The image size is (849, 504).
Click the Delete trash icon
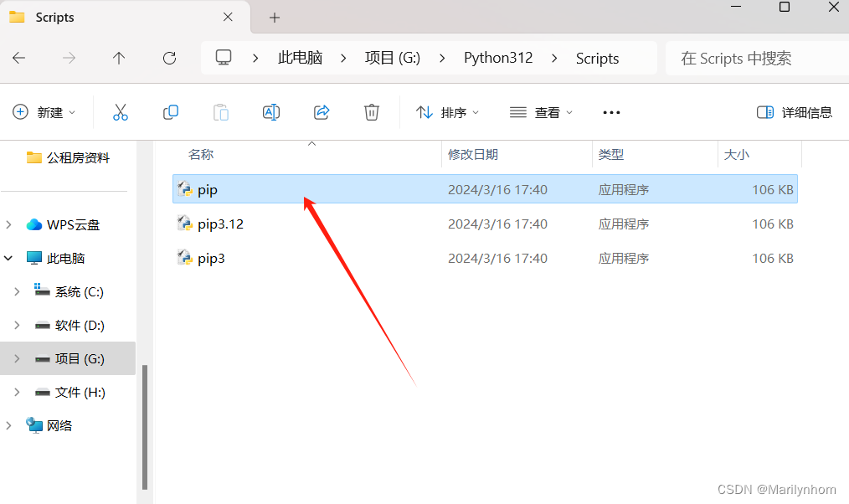[372, 112]
